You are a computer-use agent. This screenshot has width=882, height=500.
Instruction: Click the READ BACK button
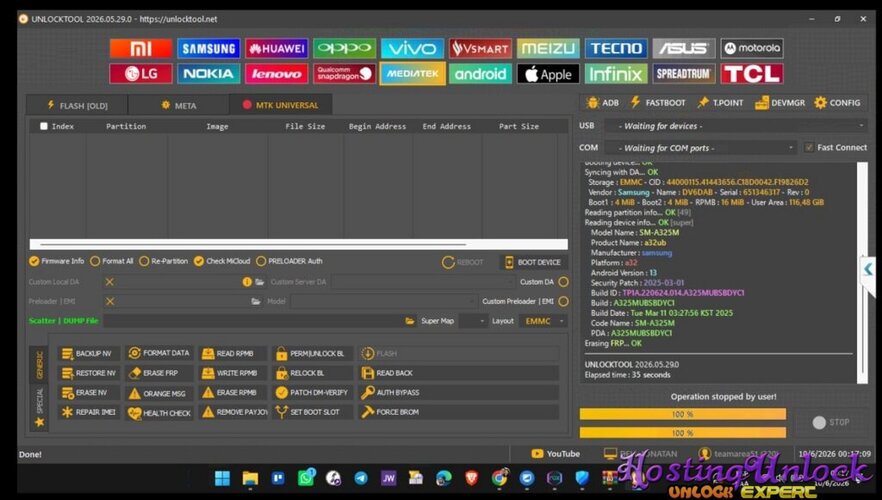[459, 373]
